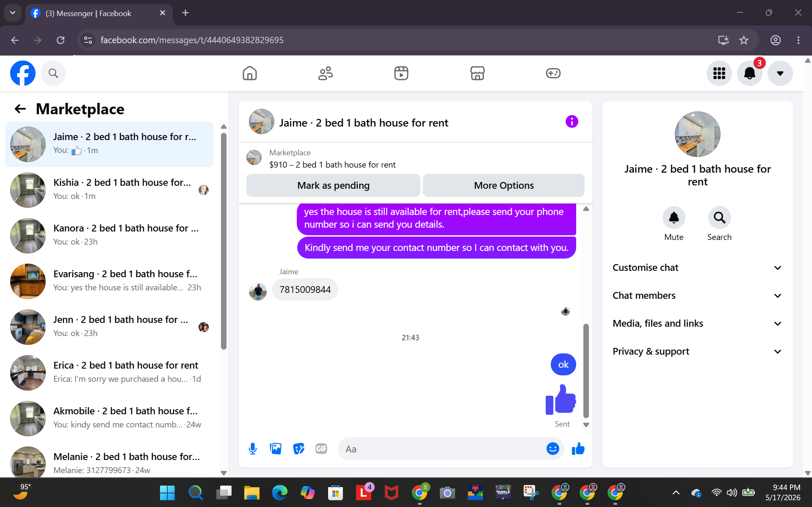Open the tab search dropdown

click(13, 13)
